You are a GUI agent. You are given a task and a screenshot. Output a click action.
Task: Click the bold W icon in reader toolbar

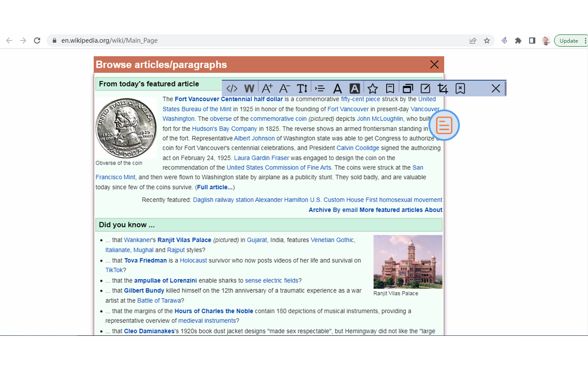(249, 88)
